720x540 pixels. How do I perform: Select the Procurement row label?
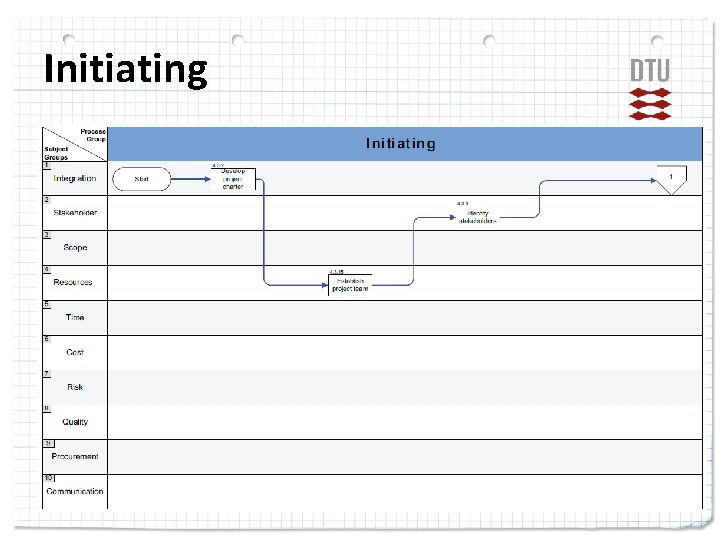(x=75, y=456)
